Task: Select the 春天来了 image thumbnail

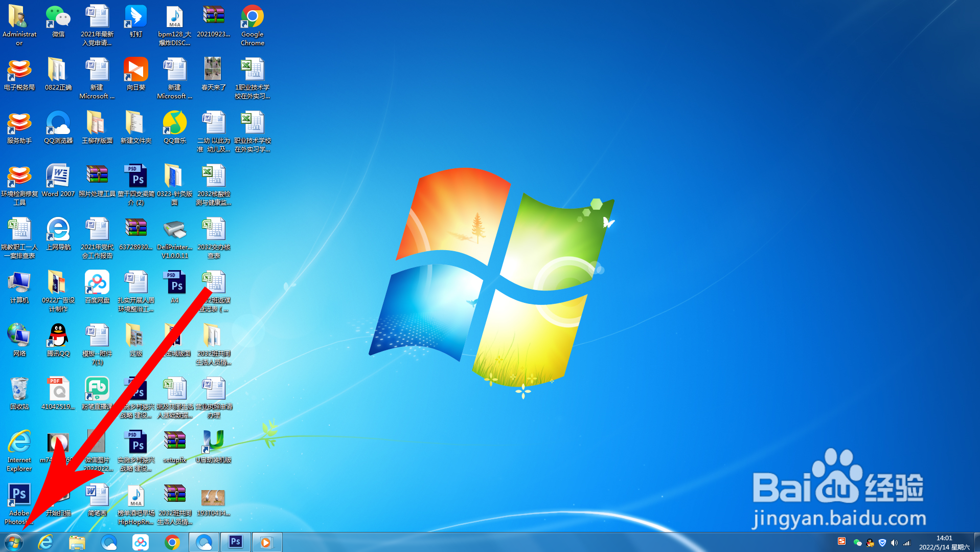Action: coord(214,75)
